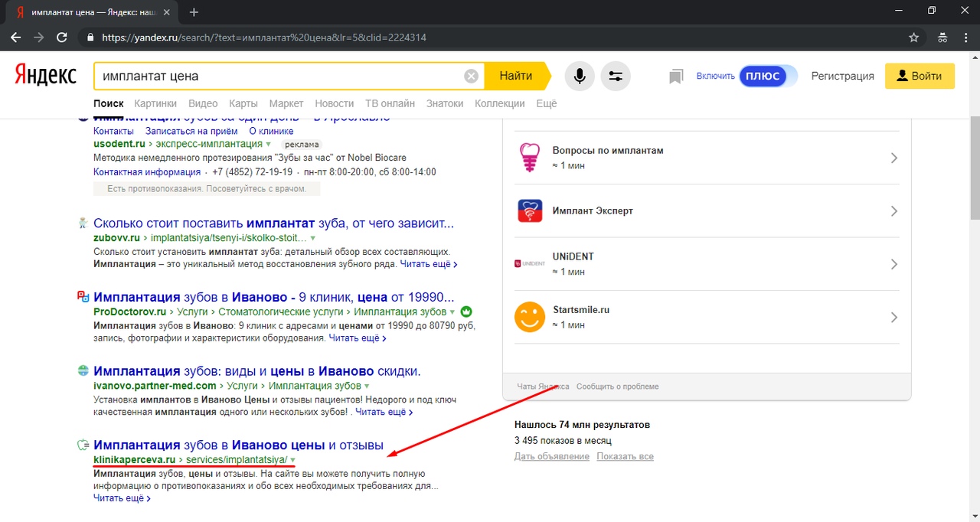Click the 'Сообщить о проблеме' link
The image size is (980, 522).
618,387
